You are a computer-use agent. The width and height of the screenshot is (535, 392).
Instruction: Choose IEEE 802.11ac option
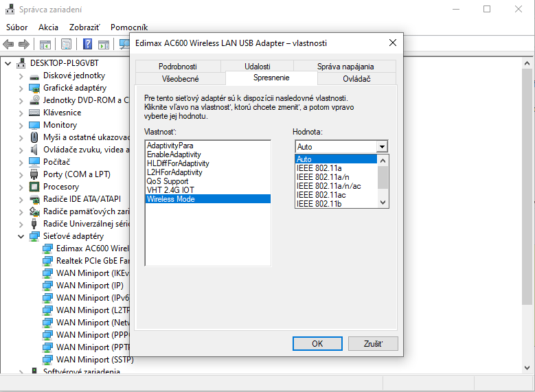click(336, 195)
